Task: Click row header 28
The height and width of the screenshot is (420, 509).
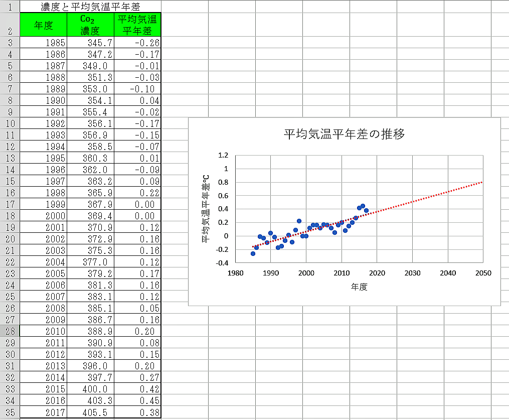Action: (10, 331)
